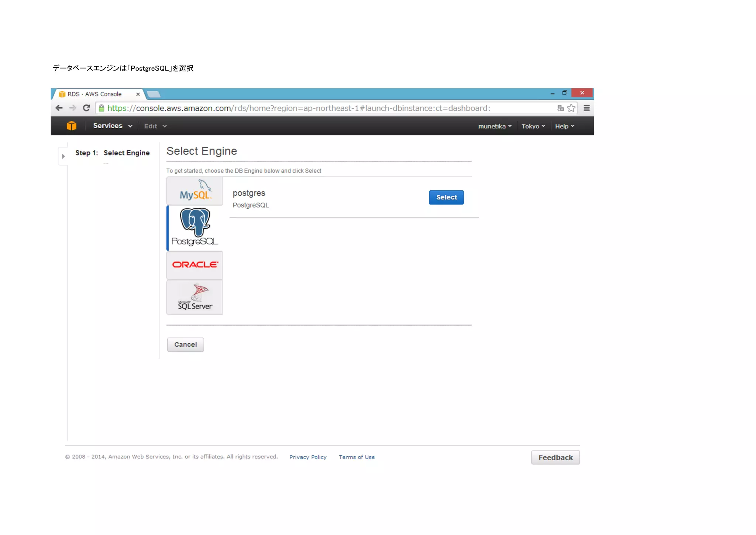
Task: Open the Chrome hamburger menu
Action: coord(587,108)
